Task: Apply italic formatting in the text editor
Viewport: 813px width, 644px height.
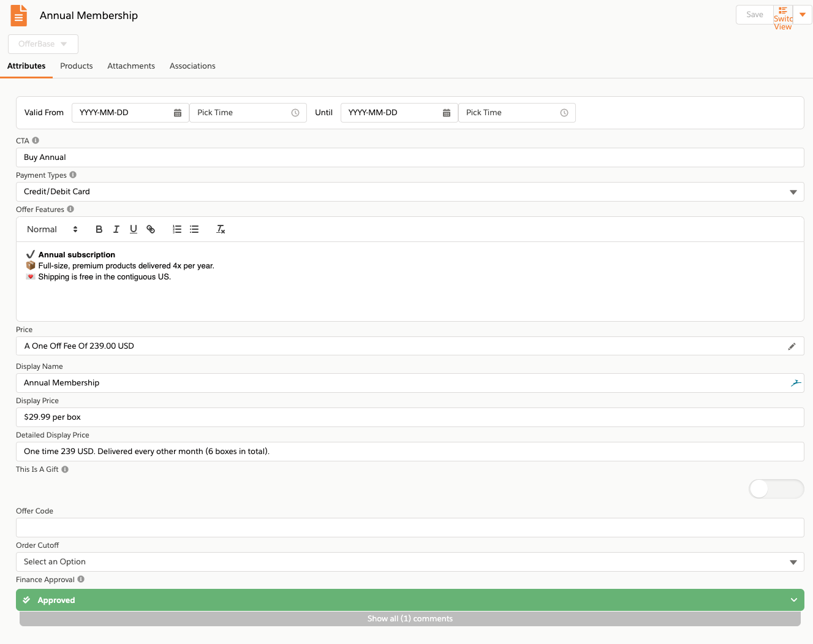Action: click(x=116, y=229)
